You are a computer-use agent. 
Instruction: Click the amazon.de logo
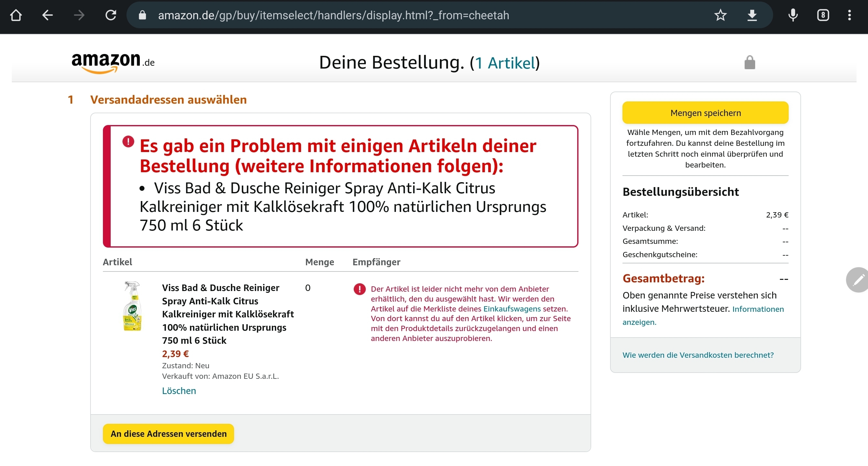(x=113, y=62)
